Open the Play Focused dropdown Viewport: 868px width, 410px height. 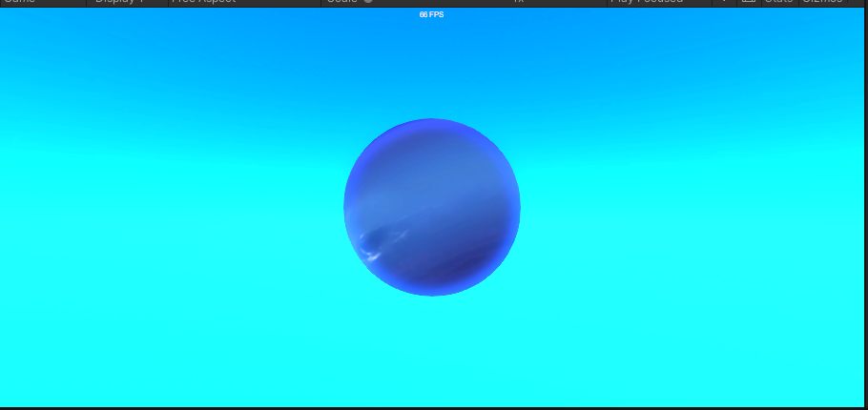[x=659, y=2]
